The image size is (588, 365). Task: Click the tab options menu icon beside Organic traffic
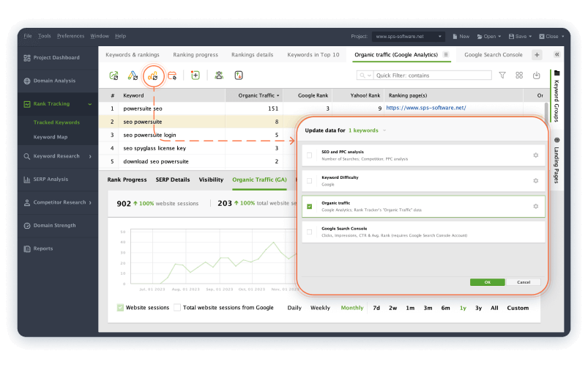pyautogui.click(x=446, y=54)
